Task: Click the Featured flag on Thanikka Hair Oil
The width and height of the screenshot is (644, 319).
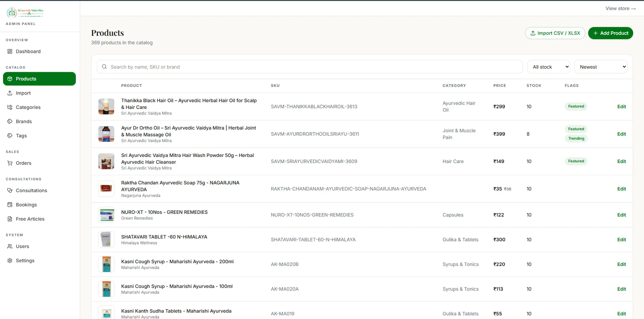Action: click(x=576, y=107)
